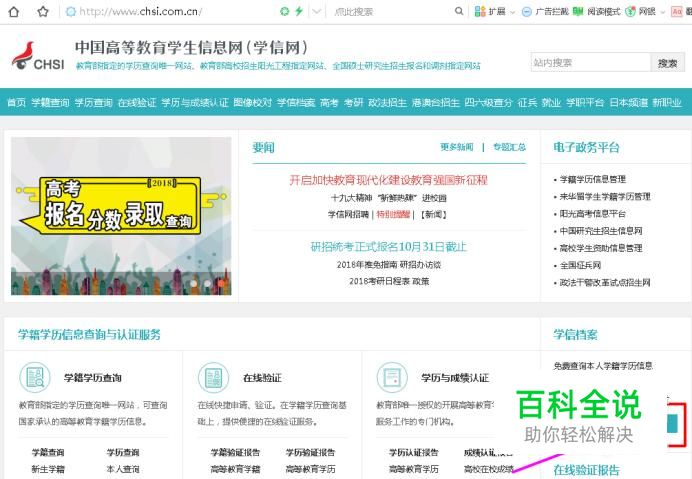
Task: Click 2018年推免指南 link
Action: pos(367,264)
